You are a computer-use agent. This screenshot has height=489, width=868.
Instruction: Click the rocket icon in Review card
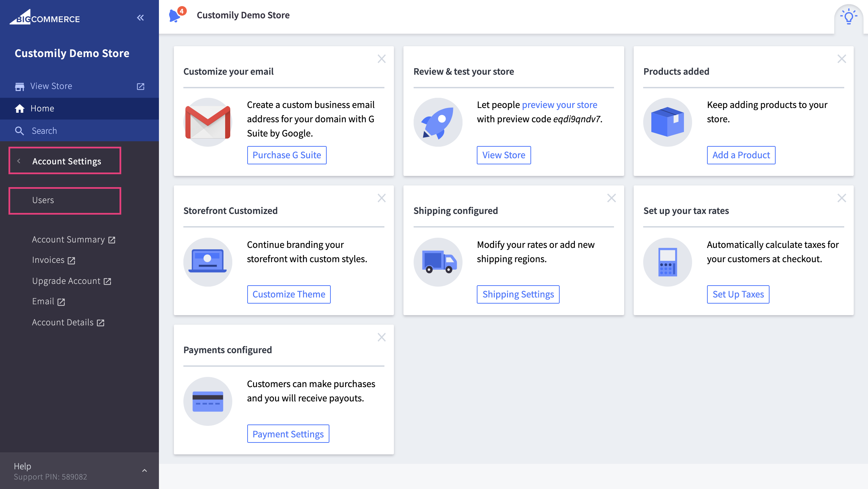point(438,122)
